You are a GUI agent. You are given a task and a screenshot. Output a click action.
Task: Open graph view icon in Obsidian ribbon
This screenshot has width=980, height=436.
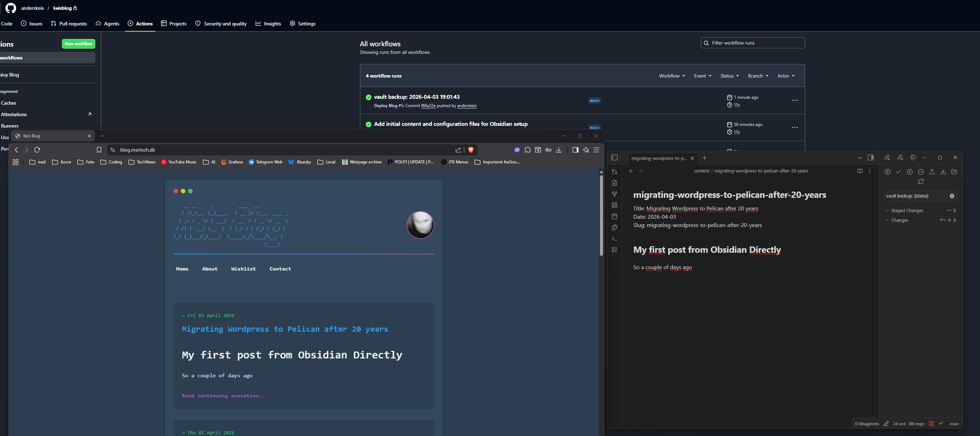click(x=614, y=194)
